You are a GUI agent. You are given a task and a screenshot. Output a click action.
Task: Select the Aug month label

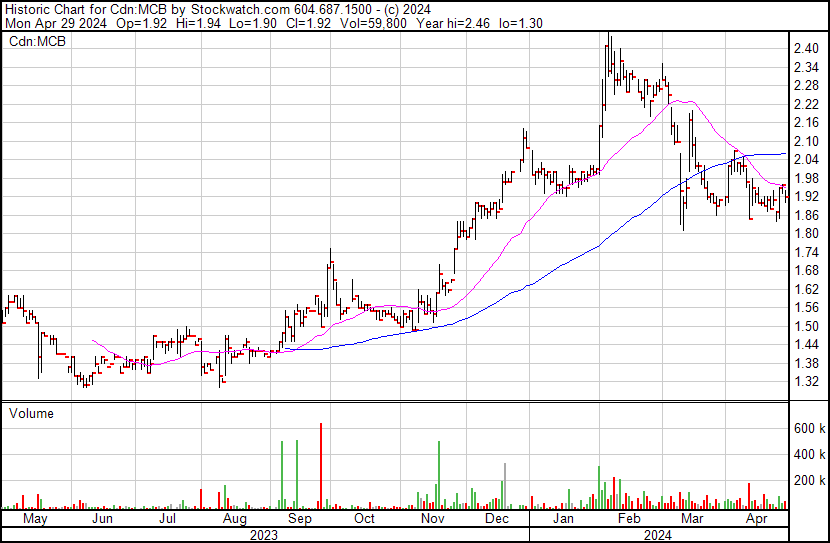(x=234, y=519)
